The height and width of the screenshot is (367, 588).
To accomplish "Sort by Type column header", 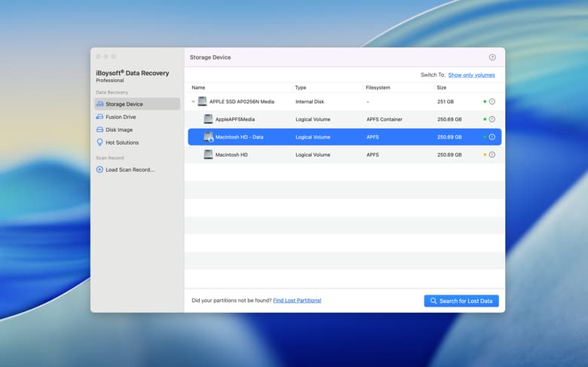I will point(300,87).
